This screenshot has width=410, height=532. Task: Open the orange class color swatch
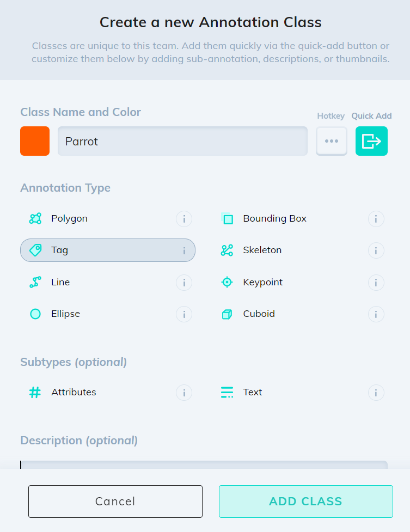(x=35, y=141)
